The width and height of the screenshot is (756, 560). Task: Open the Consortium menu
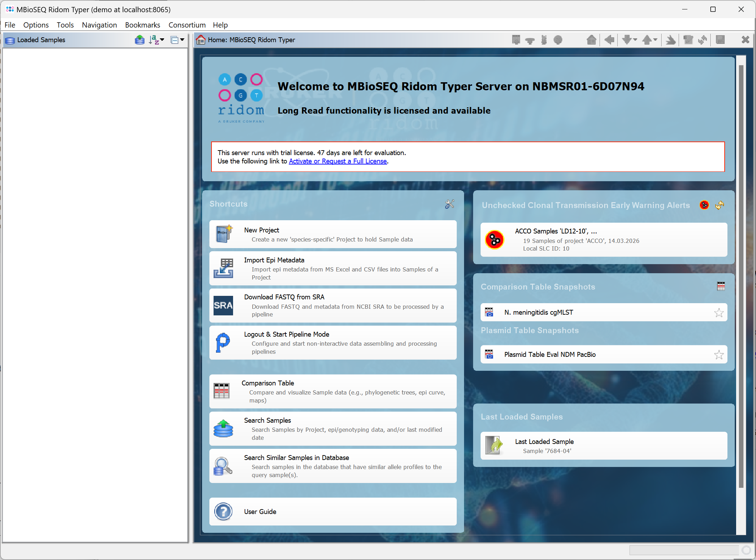(x=187, y=25)
